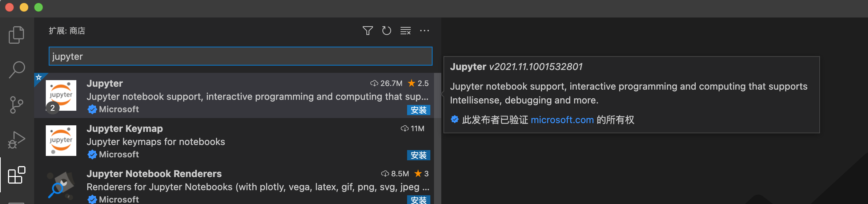Click the extension list scrollbar
Image resolution: width=868 pixels, height=204 pixels.
coord(438,138)
